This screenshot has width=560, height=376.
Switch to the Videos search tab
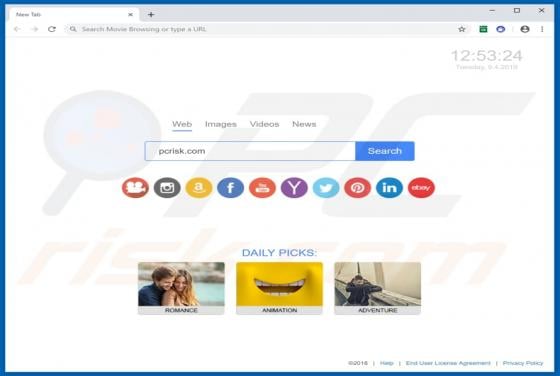pos(264,124)
